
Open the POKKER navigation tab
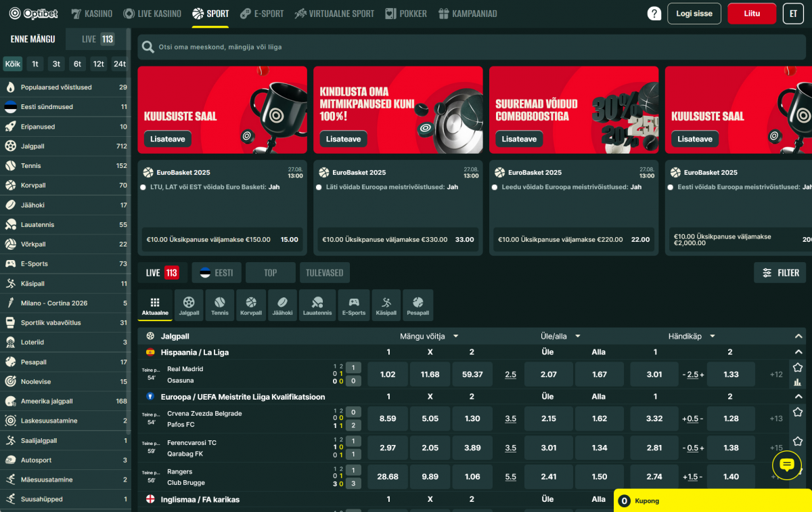point(405,14)
